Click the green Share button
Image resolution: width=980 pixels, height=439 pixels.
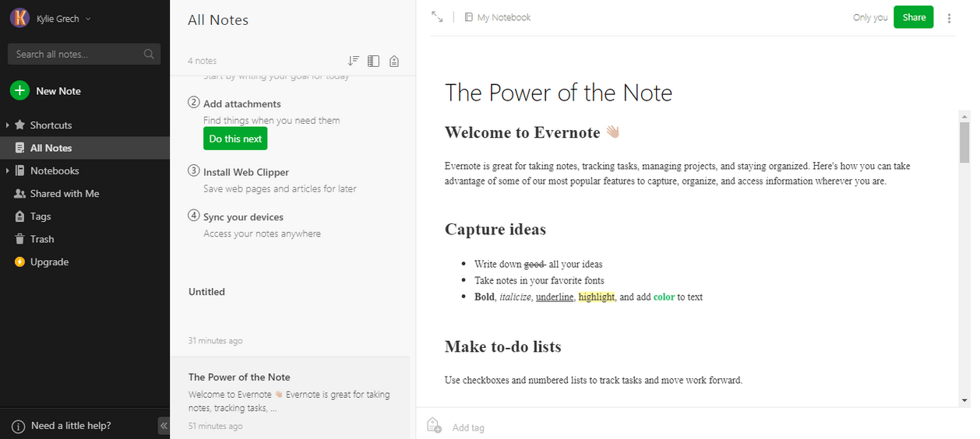(x=914, y=17)
